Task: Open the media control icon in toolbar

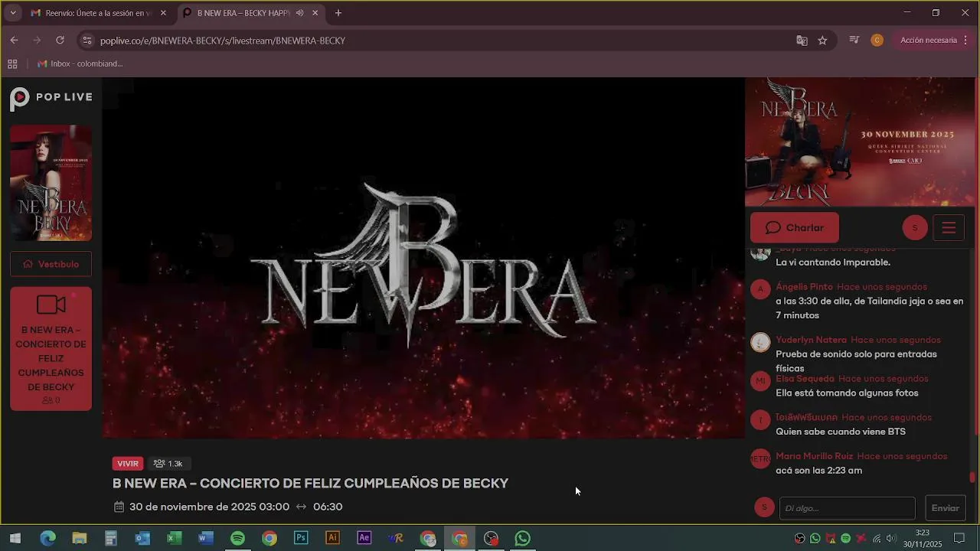Action: 854,41
